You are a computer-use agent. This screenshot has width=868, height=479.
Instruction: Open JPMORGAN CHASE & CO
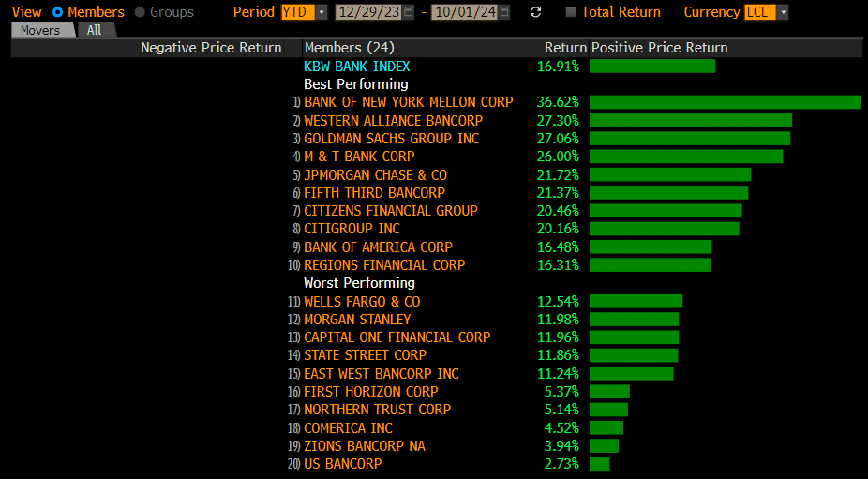[x=375, y=175]
